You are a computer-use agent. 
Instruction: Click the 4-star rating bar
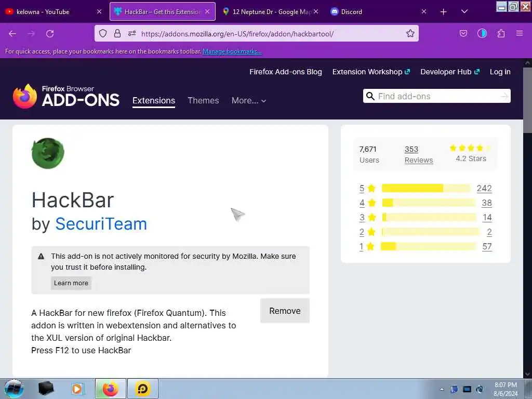coord(429,203)
